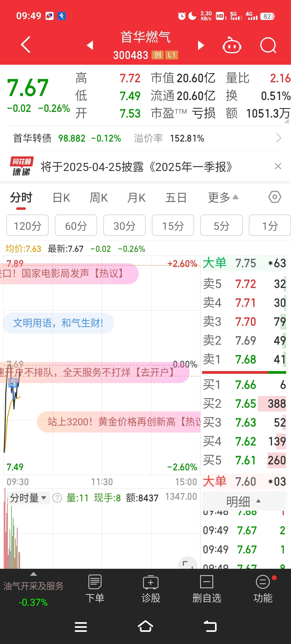Image resolution: width=291 pixels, height=644 pixels.
Task: Tap the current price 7.67
Action: 27,88
